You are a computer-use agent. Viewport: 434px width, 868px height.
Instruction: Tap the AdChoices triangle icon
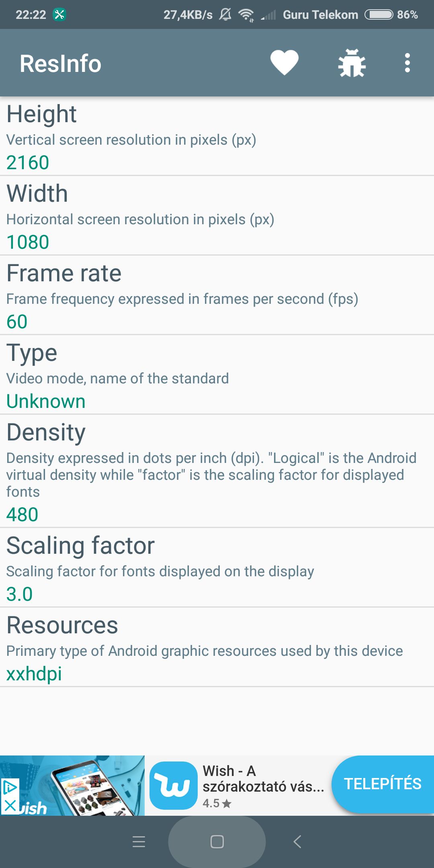[x=10, y=787]
